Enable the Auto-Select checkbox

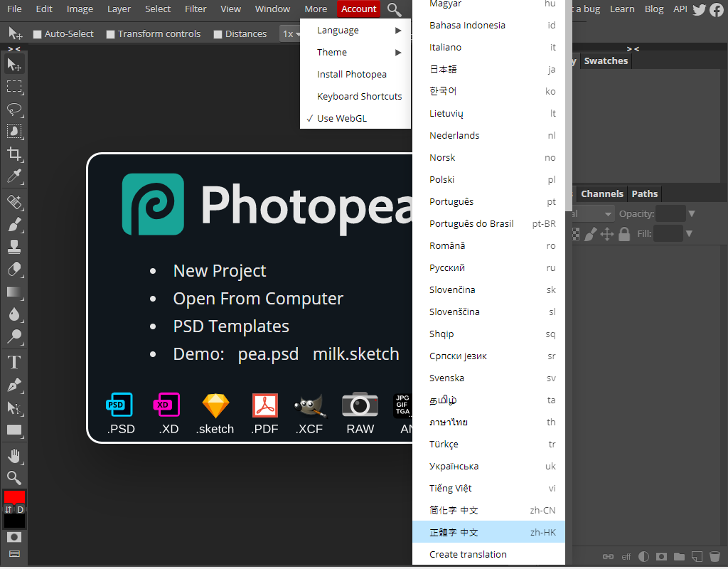[x=38, y=34]
